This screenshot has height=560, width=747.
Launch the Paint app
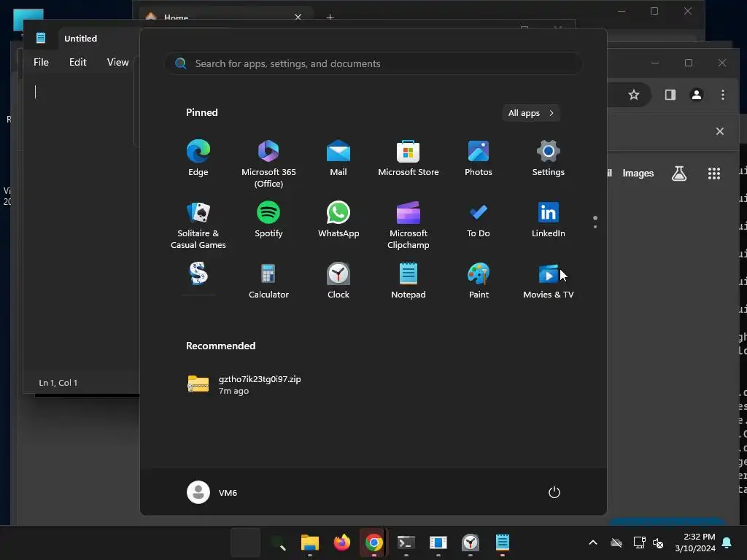479,281
